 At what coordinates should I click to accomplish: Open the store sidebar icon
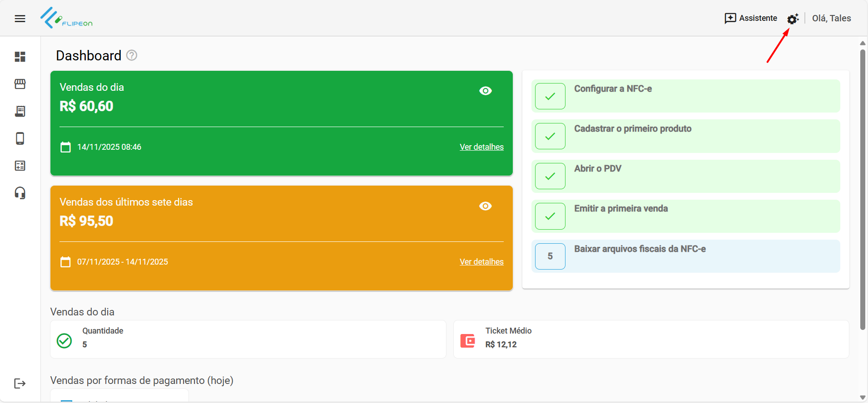coord(20,84)
